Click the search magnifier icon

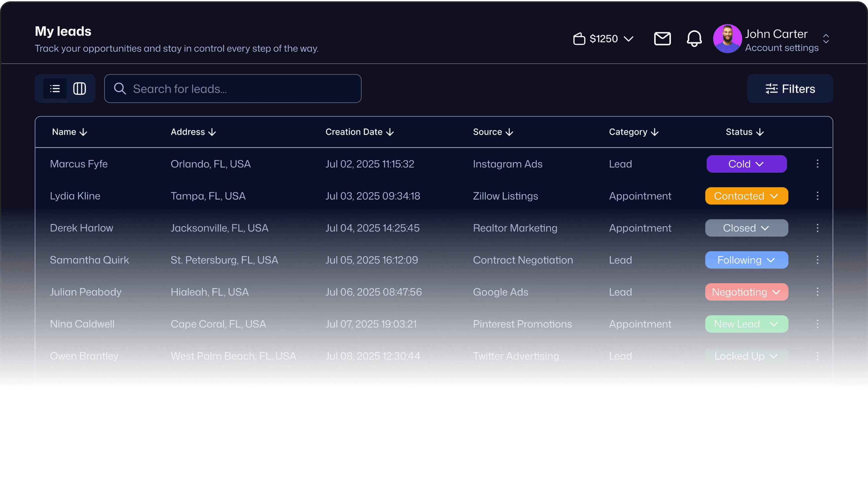coord(120,89)
